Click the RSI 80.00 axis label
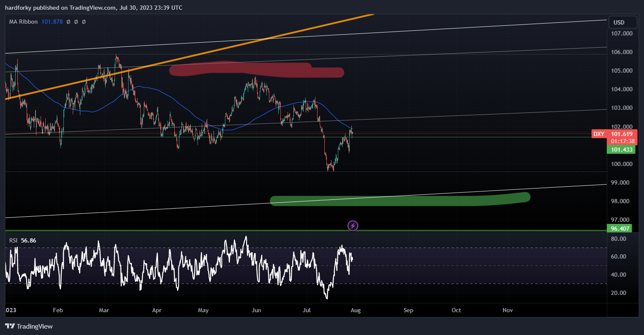This screenshot has width=644, height=335. (619, 239)
